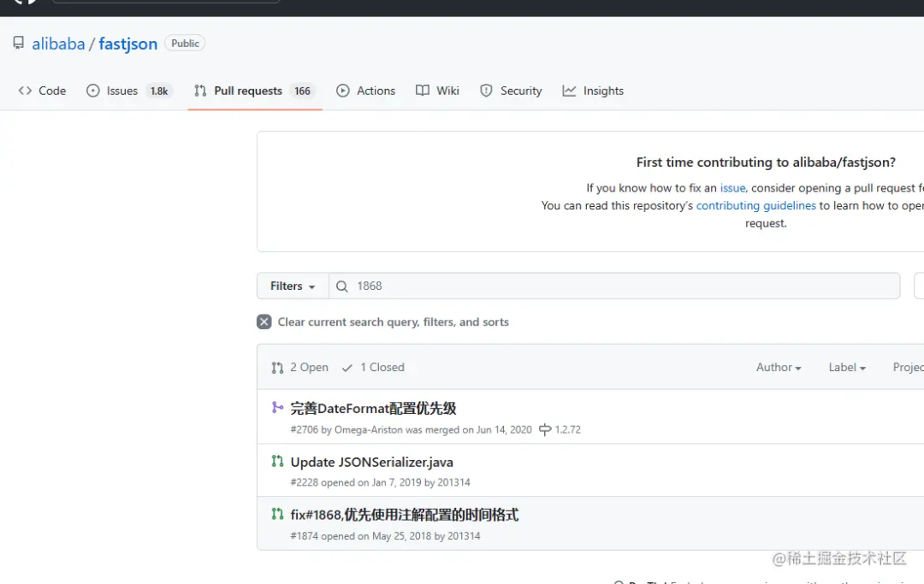The height and width of the screenshot is (584, 924).
Task: Click the Actions play icon
Action: [343, 91]
